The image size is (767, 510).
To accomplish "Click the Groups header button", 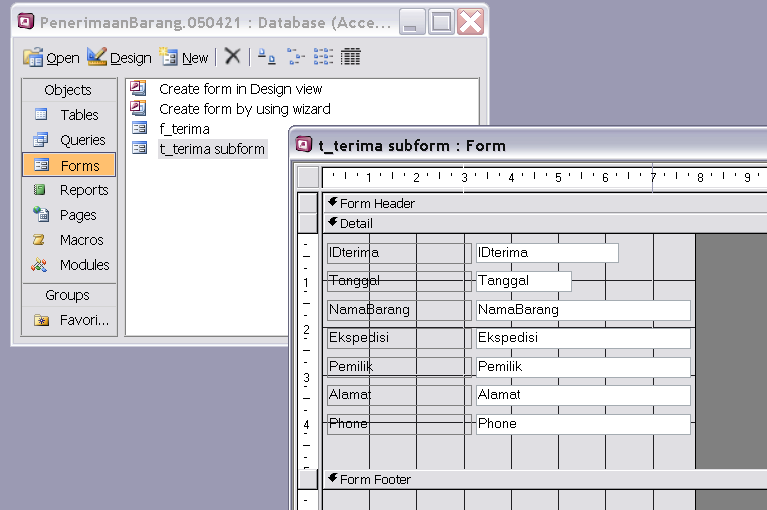I will point(69,295).
